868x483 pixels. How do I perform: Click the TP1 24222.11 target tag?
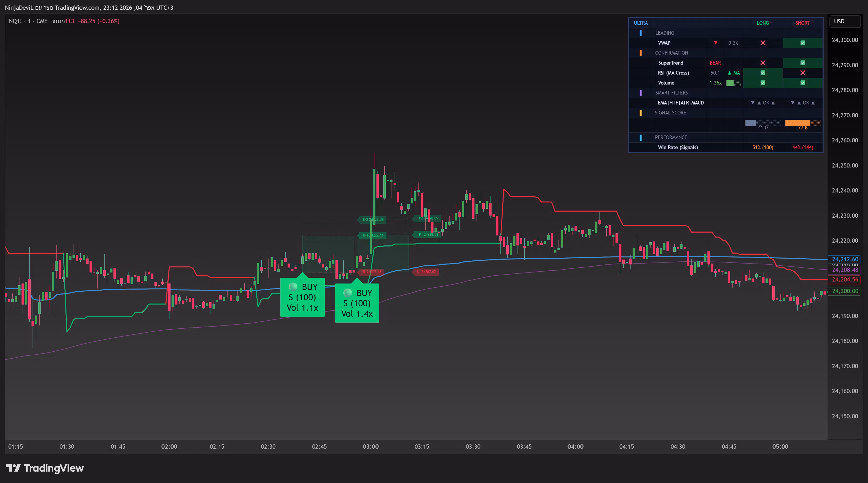coord(372,235)
